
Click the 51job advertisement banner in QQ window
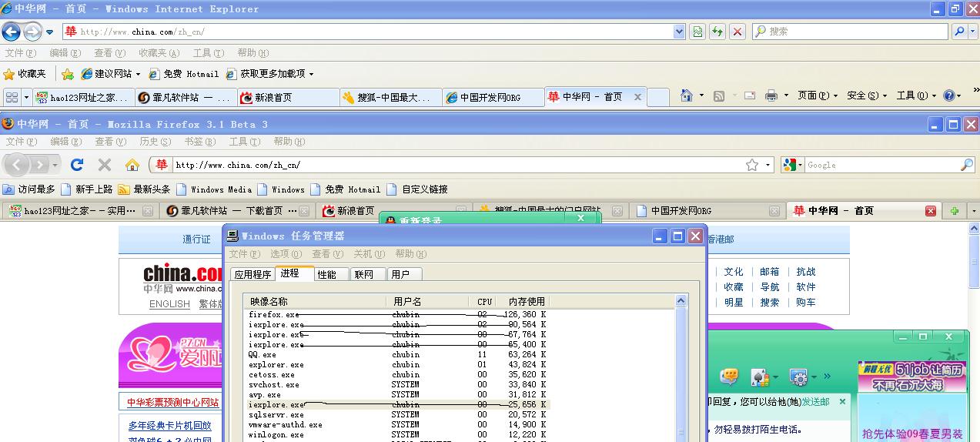[913, 377]
